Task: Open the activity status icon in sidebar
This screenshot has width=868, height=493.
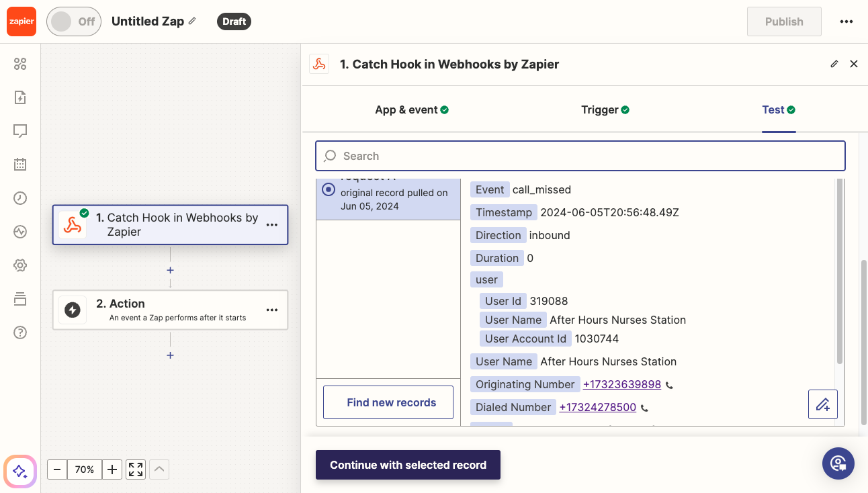Action: [x=20, y=232]
